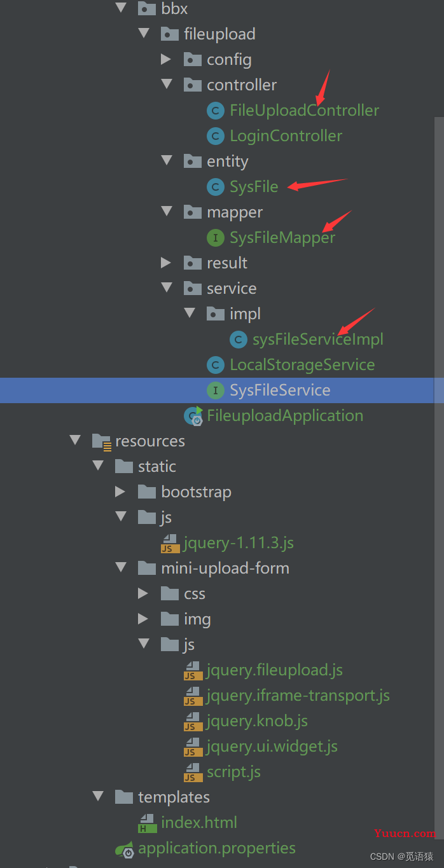Click the index.html file icon

[x=148, y=823]
